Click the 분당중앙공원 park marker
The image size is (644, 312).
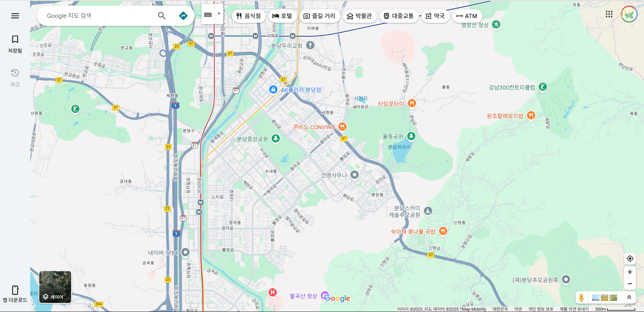276,138
